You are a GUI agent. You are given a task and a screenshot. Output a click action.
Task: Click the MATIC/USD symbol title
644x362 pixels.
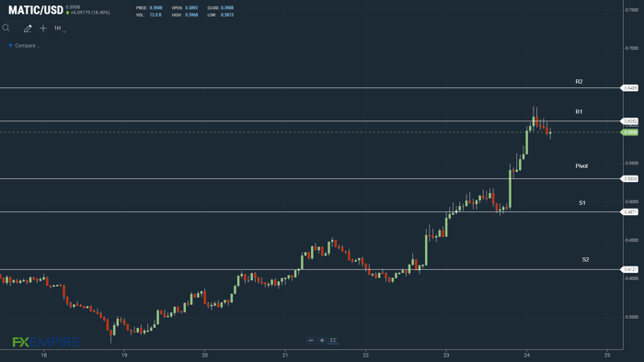(x=36, y=10)
